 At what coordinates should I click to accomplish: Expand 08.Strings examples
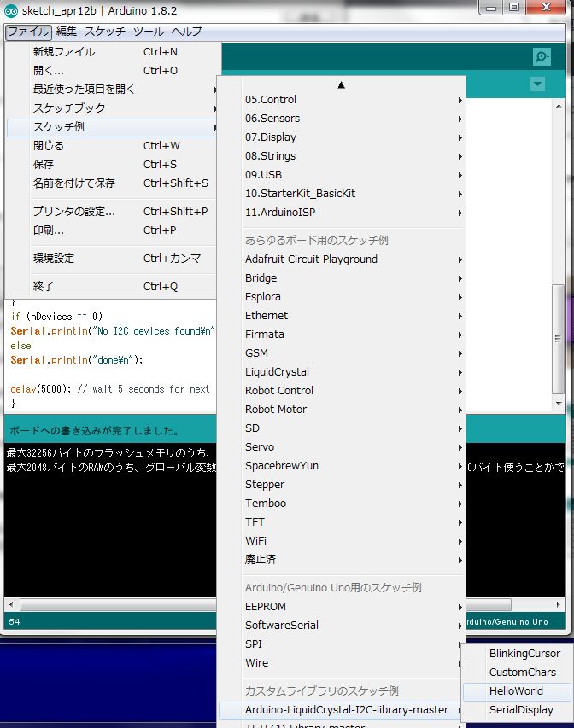pos(342,156)
